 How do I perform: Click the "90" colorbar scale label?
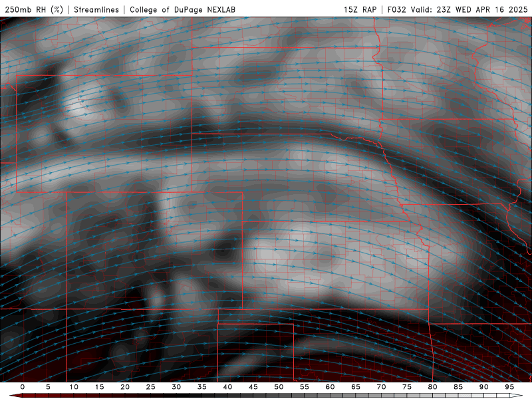pyautogui.click(x=484, y=387)
